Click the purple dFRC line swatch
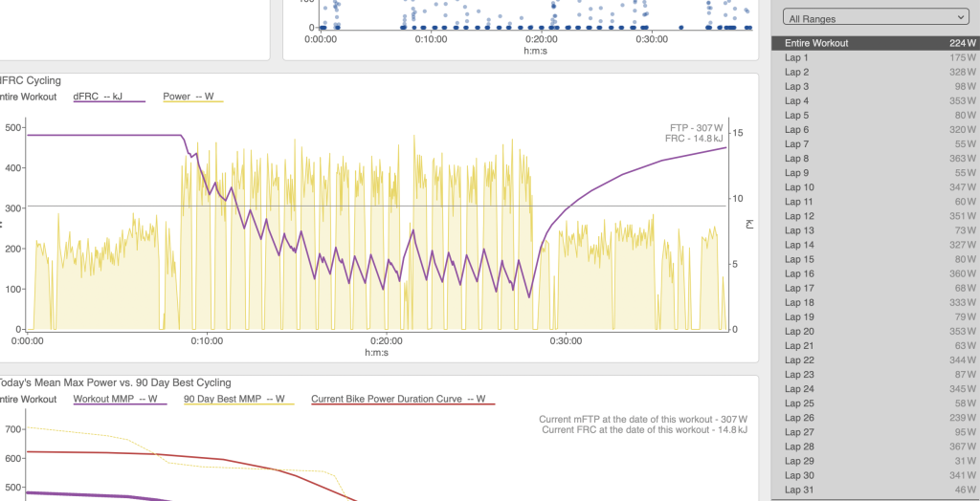Image resolution: width=980 pixels, height=501 pixels. click(109, 101)
